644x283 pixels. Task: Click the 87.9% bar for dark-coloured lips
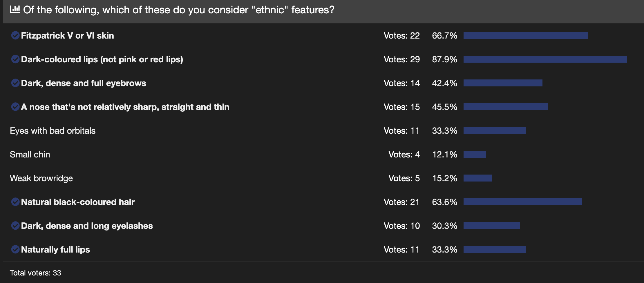[545, 59]
